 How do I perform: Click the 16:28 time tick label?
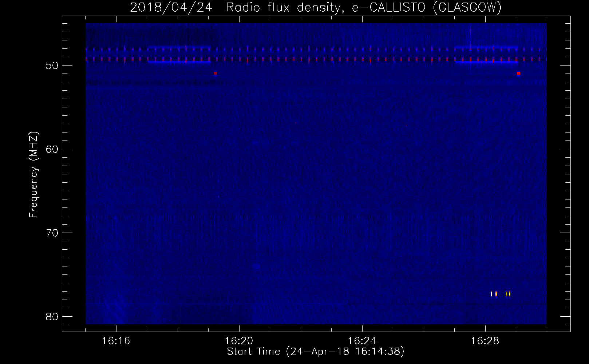485,341
